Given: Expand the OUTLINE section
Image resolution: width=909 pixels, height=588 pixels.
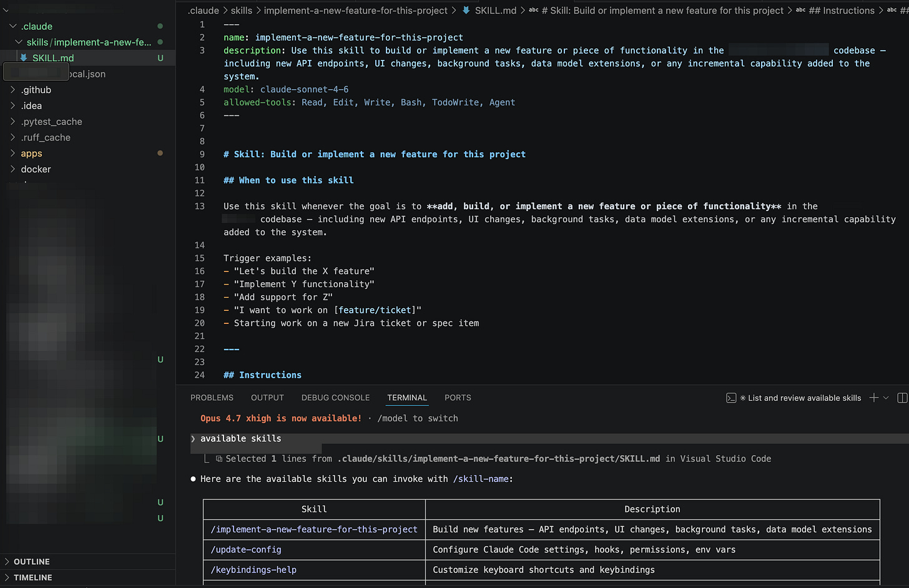Looking at the screenshot, I should pyautogui.click(x=32, y=562).
